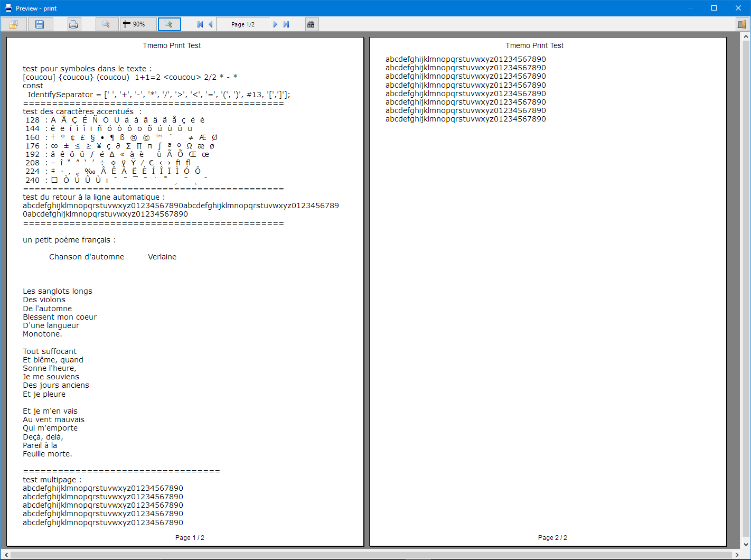Click the page 1 preview thumbnail
This screenshot has width=751, height=560.
coord(185,292)
